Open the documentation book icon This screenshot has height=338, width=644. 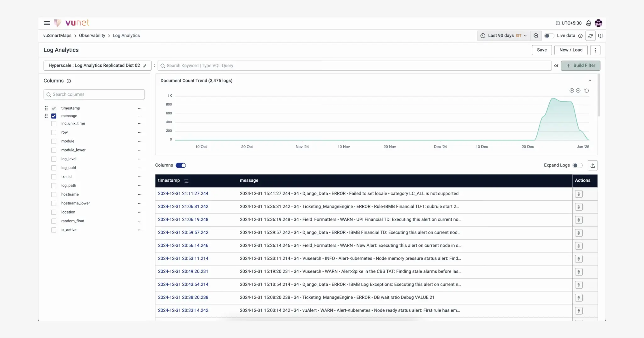[x=601, y=36]
